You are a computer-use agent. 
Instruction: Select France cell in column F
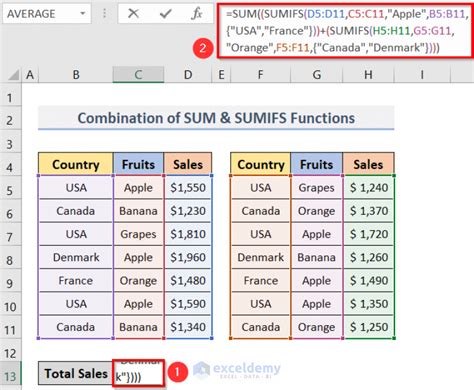coord(261,281)
